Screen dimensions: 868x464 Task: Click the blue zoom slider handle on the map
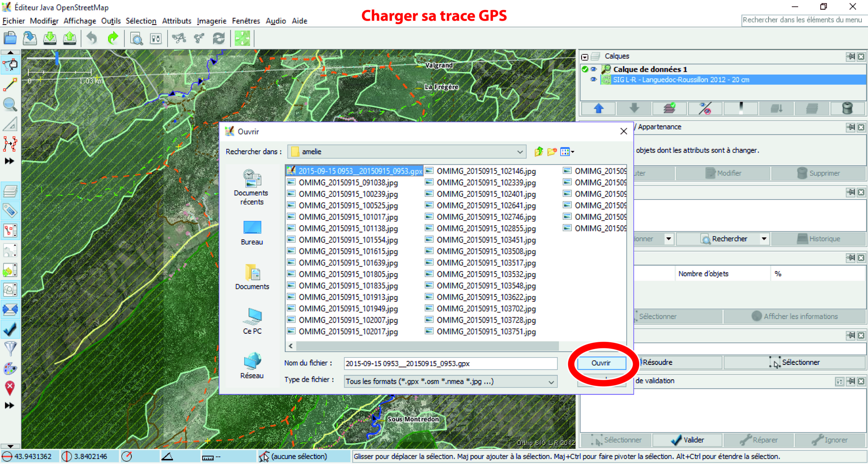pyautogui.click(x=57, y=58)
